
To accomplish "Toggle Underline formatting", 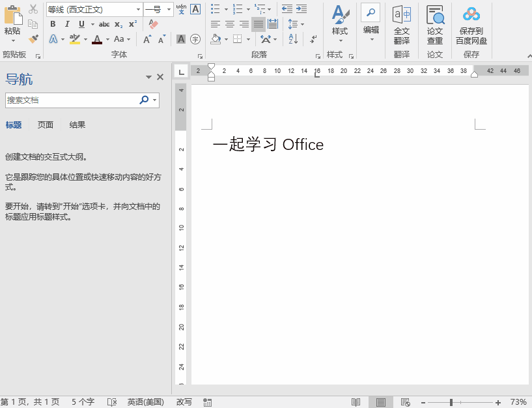I will coord(81,24).
